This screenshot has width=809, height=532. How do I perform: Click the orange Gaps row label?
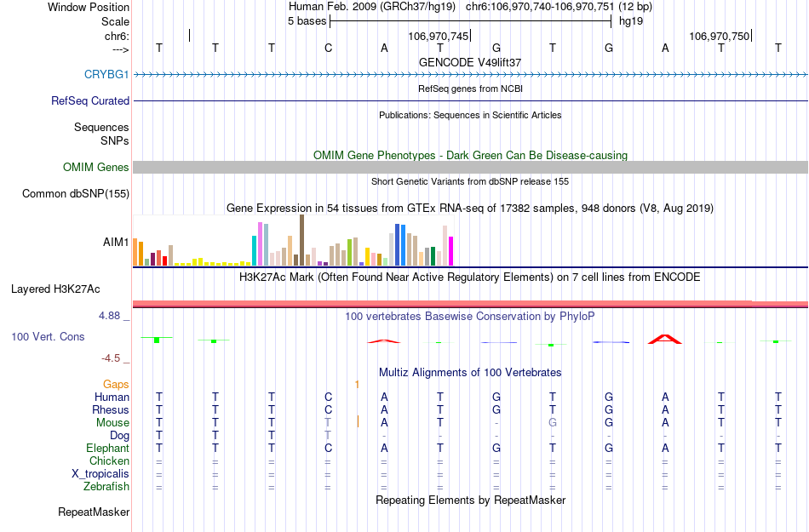click(116, 384)
